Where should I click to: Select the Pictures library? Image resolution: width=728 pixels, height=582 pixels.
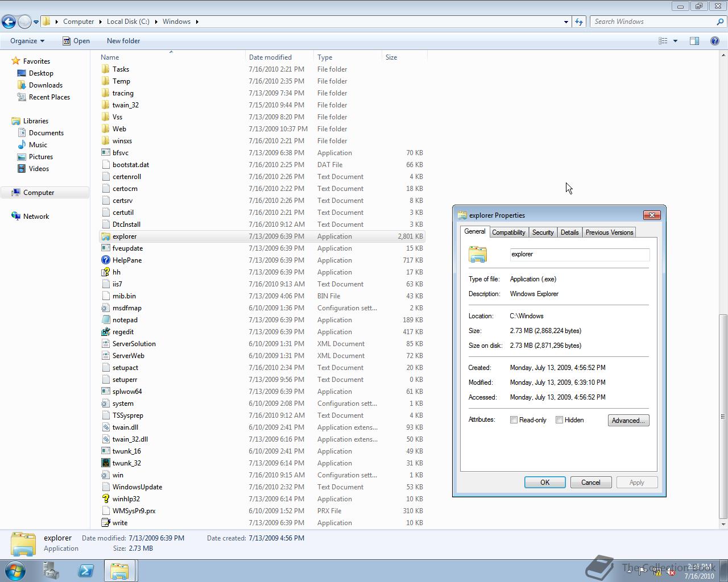pos(41,157)
